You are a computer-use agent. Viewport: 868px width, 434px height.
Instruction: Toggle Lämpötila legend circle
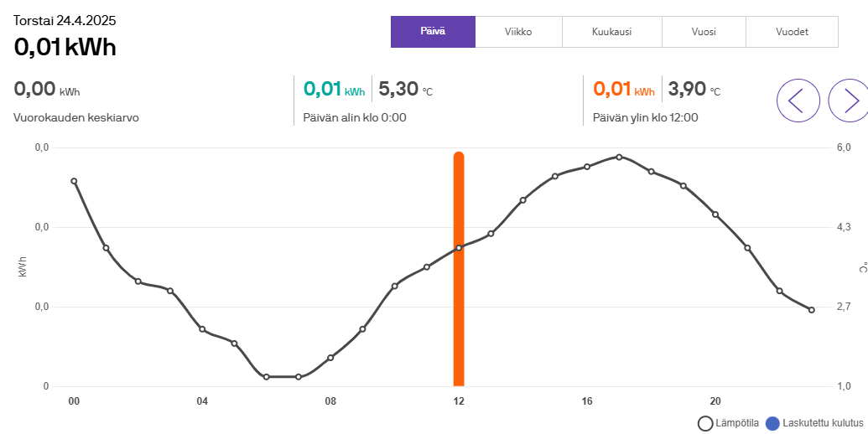705,424
